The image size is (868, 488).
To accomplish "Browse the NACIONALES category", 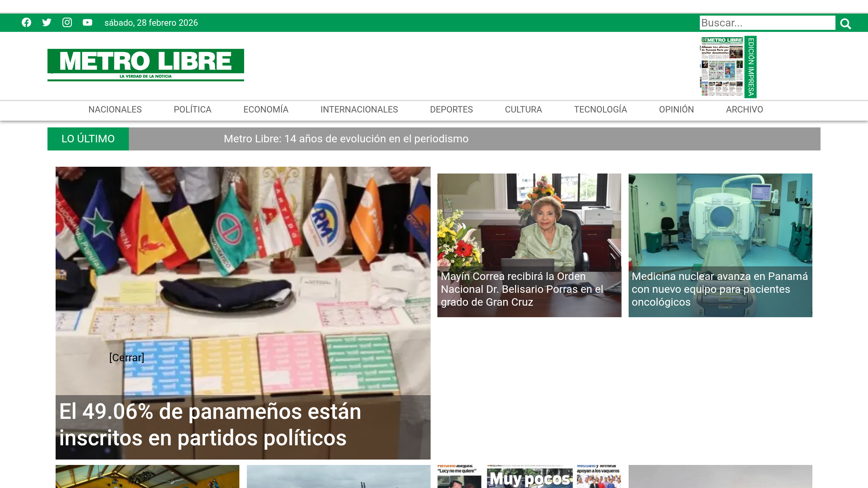I will [x=115, y=109].
